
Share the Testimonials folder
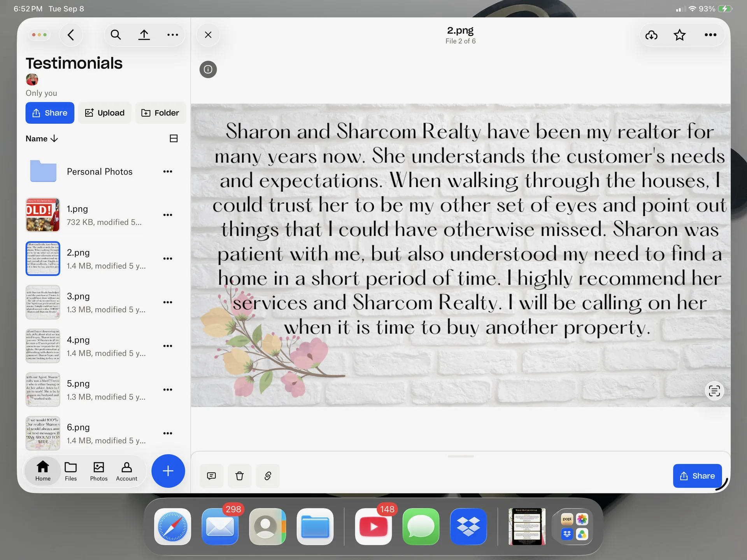[50, 113]
